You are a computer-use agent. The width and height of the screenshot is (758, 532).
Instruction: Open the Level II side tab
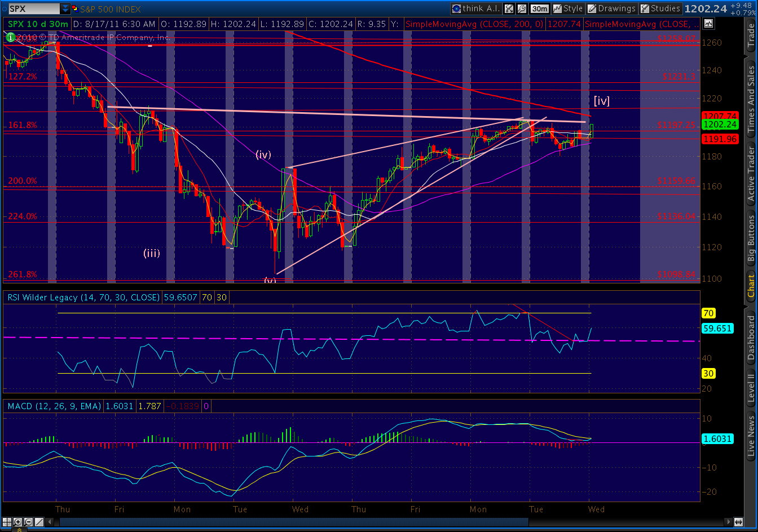click(750, 387)
